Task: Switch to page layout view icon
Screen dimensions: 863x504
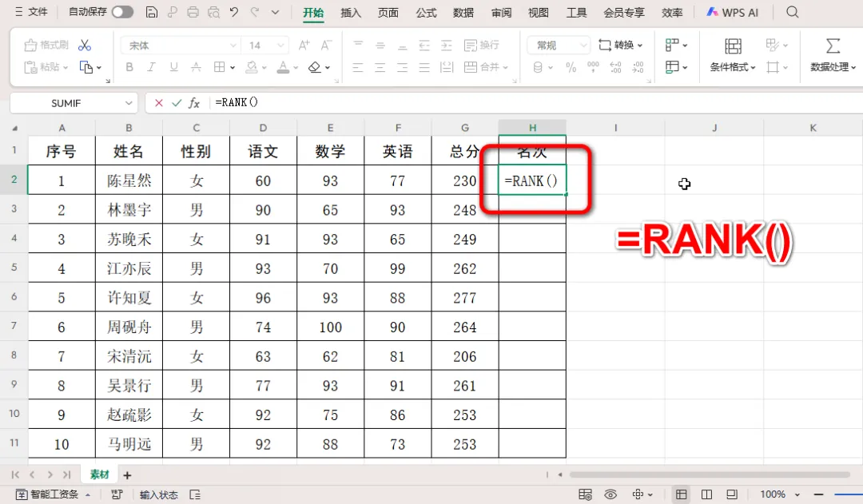Action: tap(706, 494)
